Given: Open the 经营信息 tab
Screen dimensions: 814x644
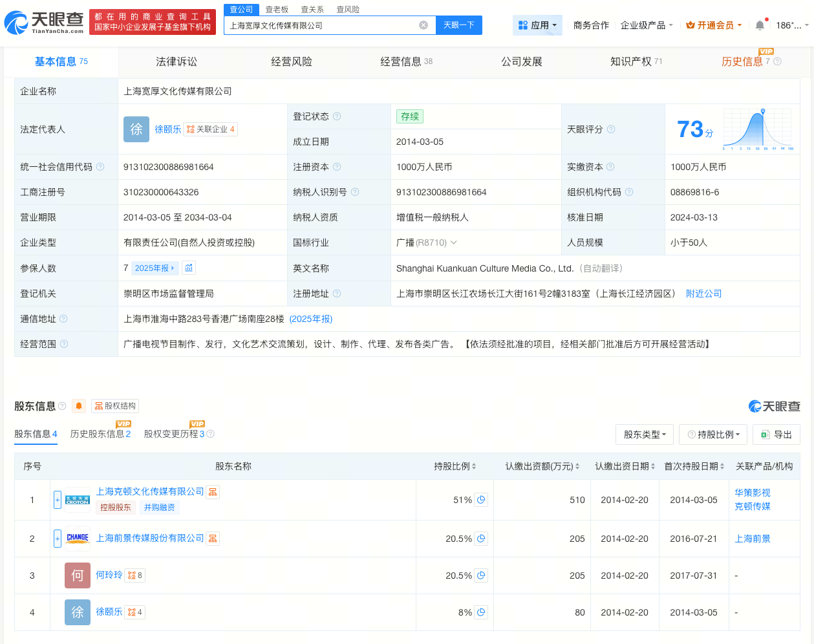Looking at the screenshot, I should [406, 61].
